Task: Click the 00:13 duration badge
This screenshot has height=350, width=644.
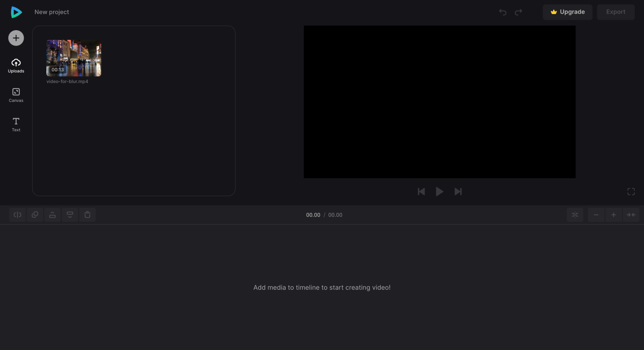Action: [x=58, y=70]
